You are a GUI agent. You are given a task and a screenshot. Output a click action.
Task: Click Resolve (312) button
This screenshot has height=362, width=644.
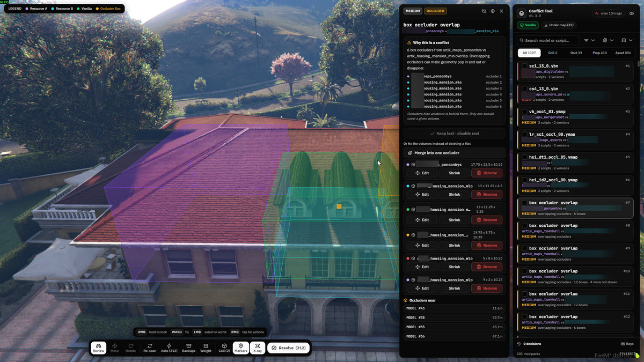[289, 348]
